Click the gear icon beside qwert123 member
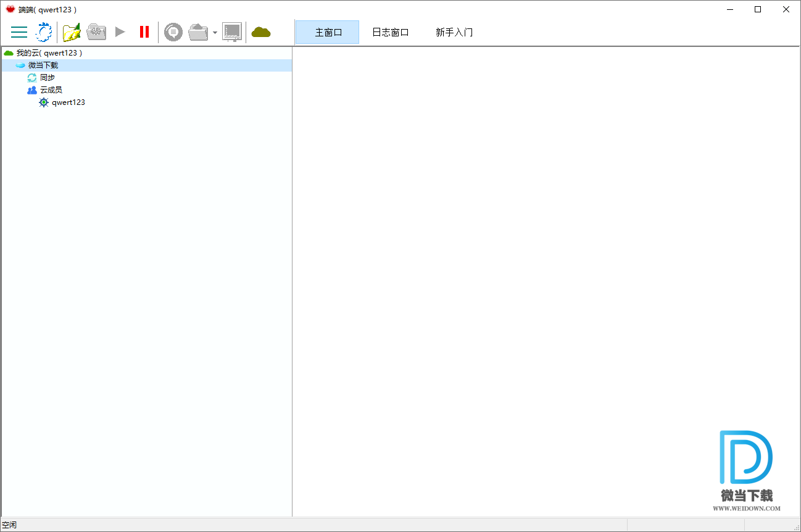The width and height of the screenshot is (801, 532). [x=44, y=102]
